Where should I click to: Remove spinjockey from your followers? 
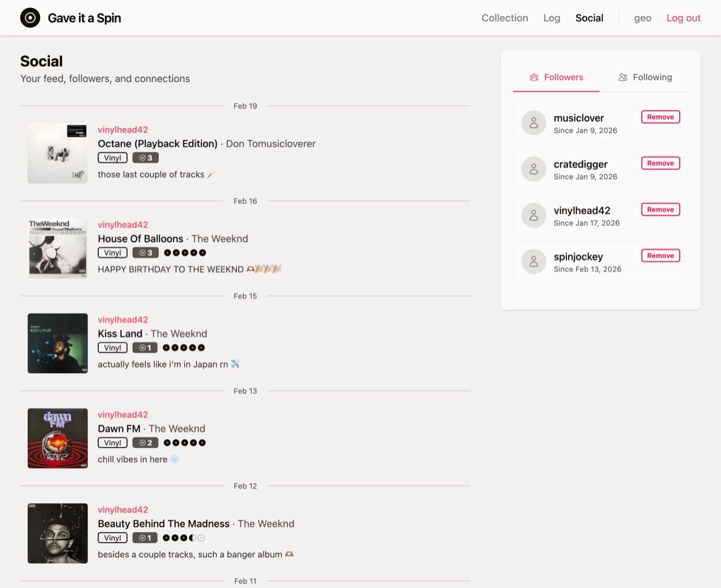(x=660, y=255)
